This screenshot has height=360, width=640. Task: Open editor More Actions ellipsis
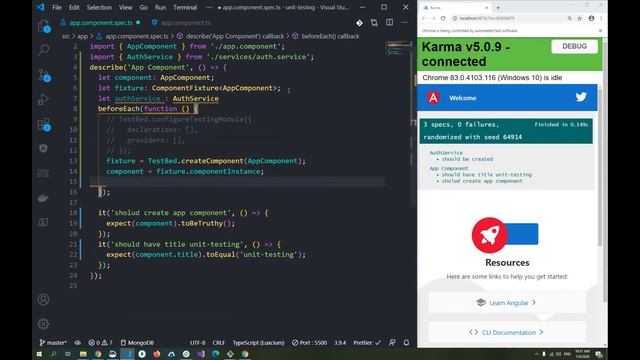click(x=404, y=22)
